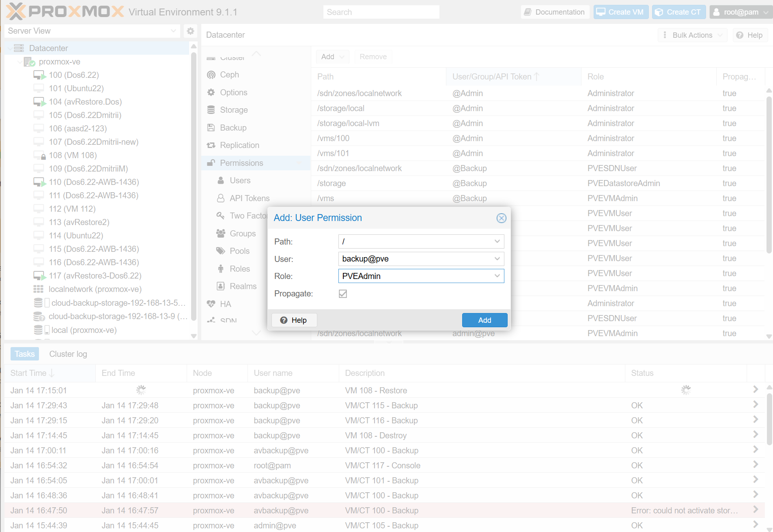Screen dimensions: 773x532
Task: Select the Tasks tab
Action: tap(25, 354)
